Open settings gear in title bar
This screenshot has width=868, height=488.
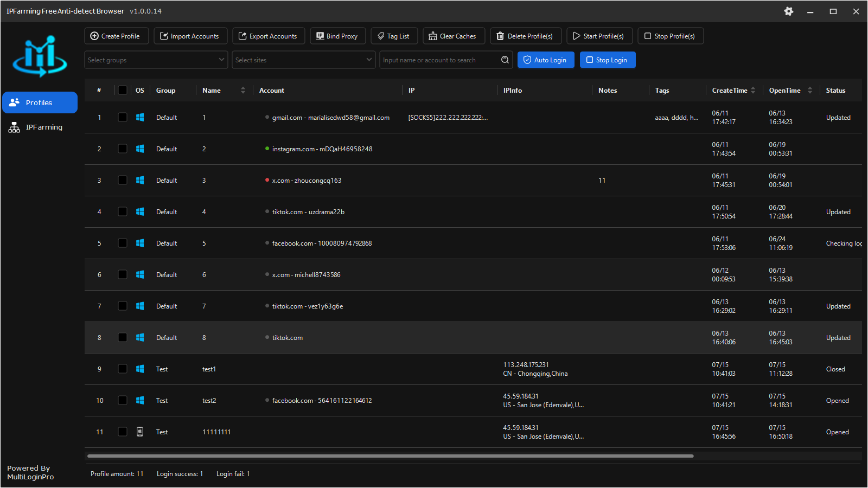[x=789, y=11]
